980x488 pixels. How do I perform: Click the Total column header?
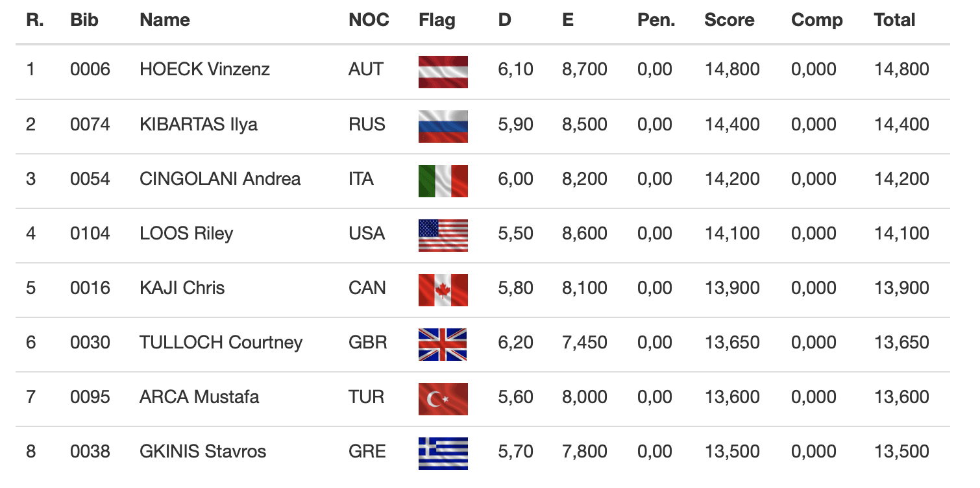[894, 20]
